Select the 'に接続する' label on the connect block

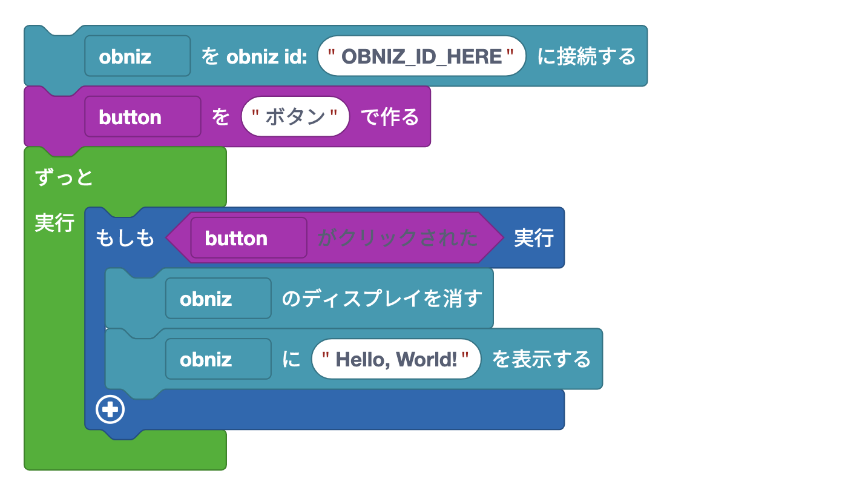click(x=586, y=56)
